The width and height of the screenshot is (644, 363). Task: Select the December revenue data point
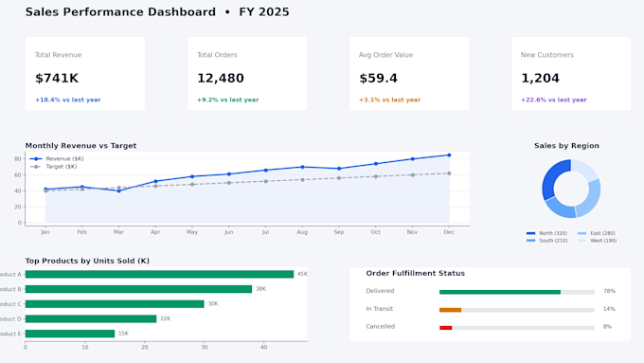coord(449,155)
